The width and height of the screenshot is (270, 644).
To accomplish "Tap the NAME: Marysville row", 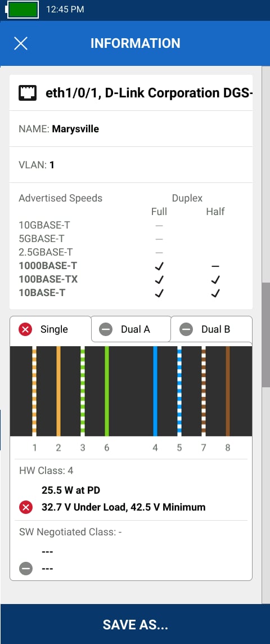I will [x=131, y=129].
